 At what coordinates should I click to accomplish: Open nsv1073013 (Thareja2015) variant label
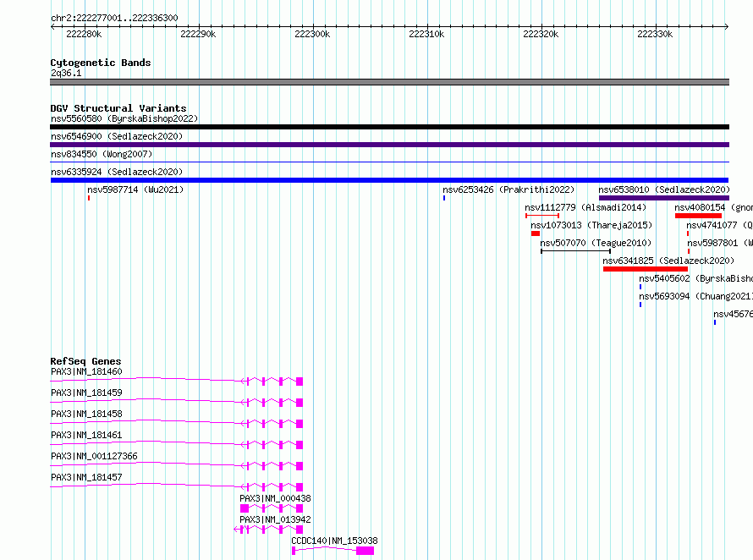pyautogui.click(x=591, y=225)
